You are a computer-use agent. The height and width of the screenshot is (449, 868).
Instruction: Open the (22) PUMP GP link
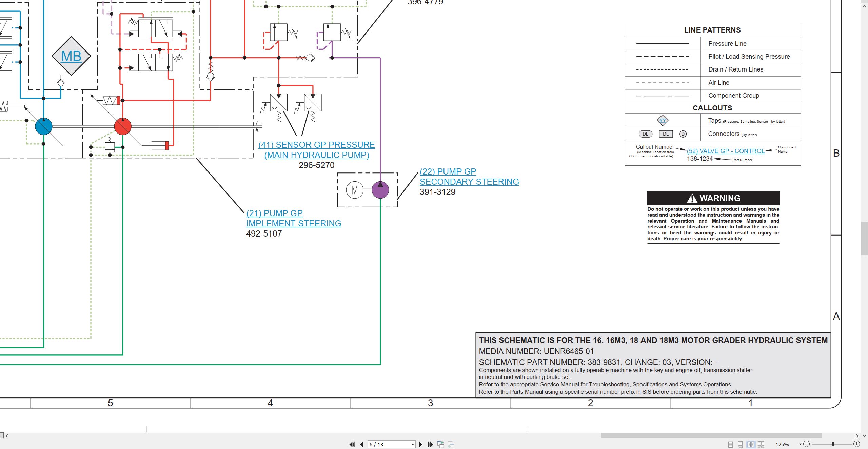(x=448, y=171)
